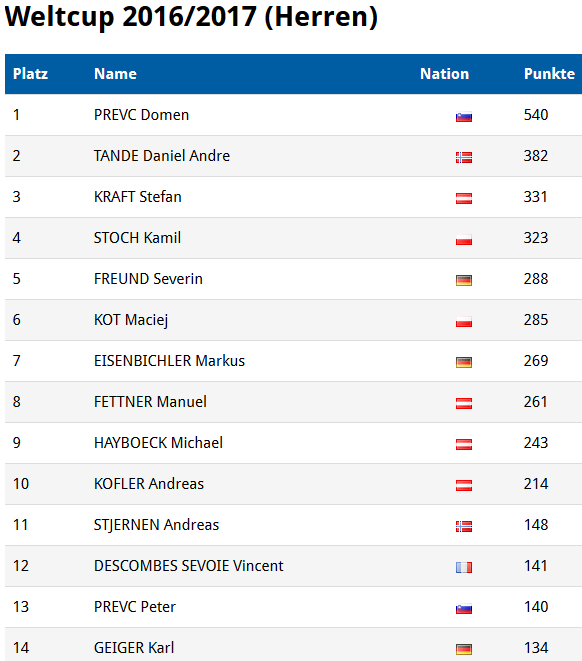Select the Platz column header
Screen dimensions: 582x661
pos(30,74)
